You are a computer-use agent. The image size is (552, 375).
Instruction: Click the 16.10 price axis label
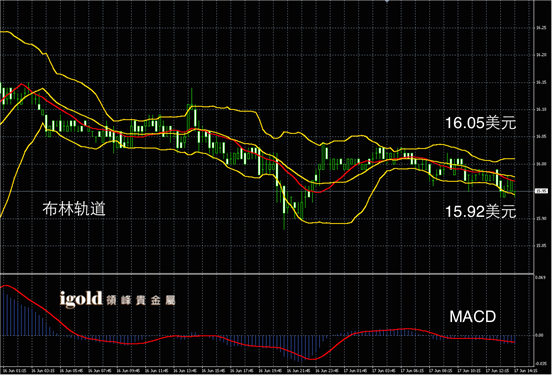[541, 110]
